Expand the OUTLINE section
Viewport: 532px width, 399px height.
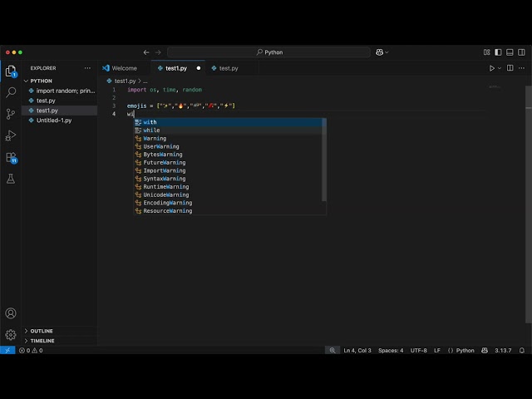click(x=42, y=331)
